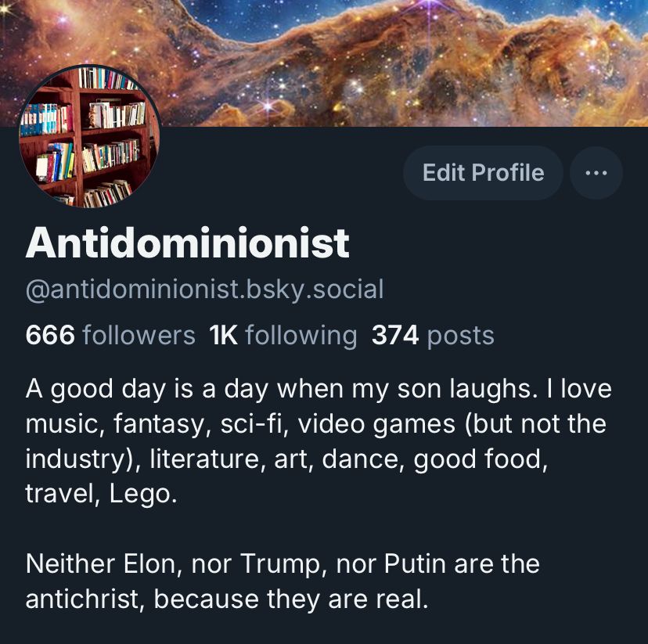Open the three-dot more options menu
This screenshot has height=644, width=648.
click(x=596, y=173)
